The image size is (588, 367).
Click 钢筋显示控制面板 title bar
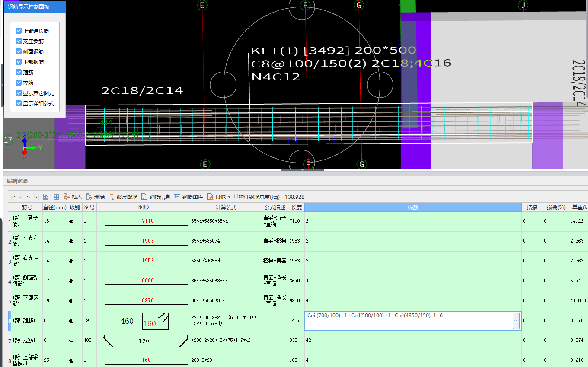pos(35,6)
